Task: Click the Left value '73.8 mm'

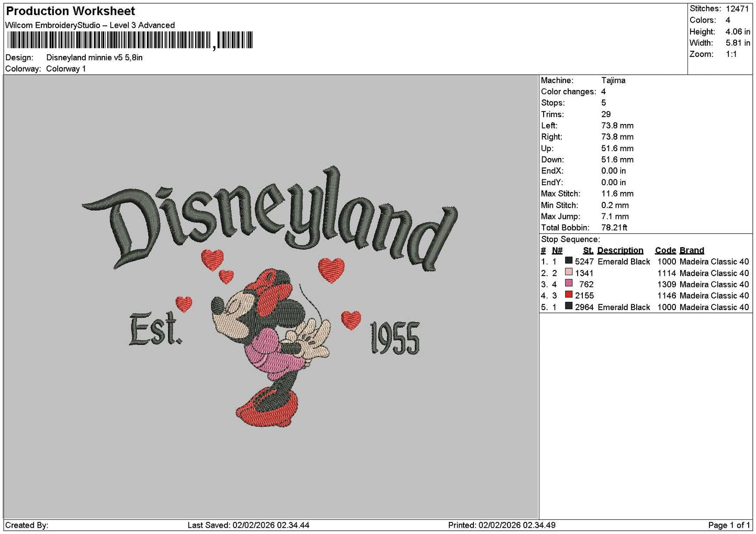Action: (617, 126)
